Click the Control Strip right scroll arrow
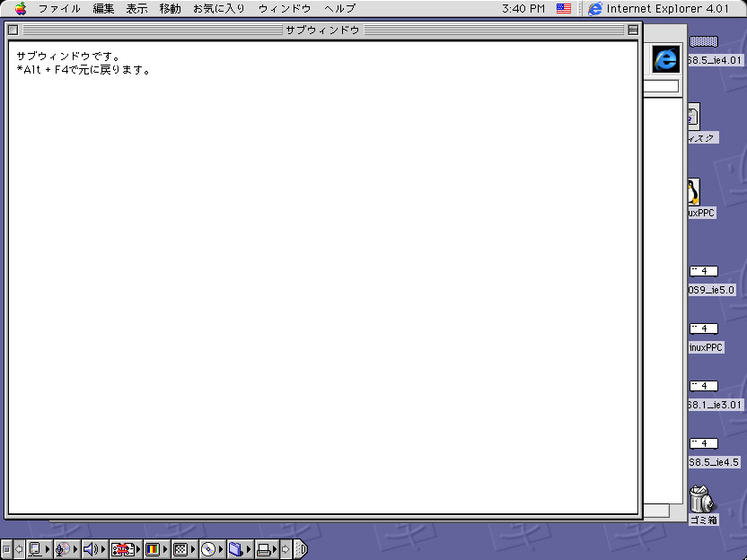The width and height of the screenshot is (747, 560). coord(286,549)
